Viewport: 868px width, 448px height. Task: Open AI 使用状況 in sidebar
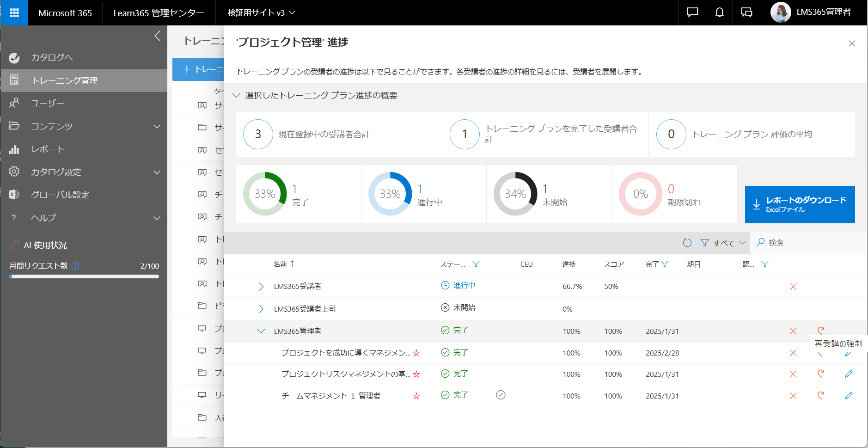pos(45,245)
